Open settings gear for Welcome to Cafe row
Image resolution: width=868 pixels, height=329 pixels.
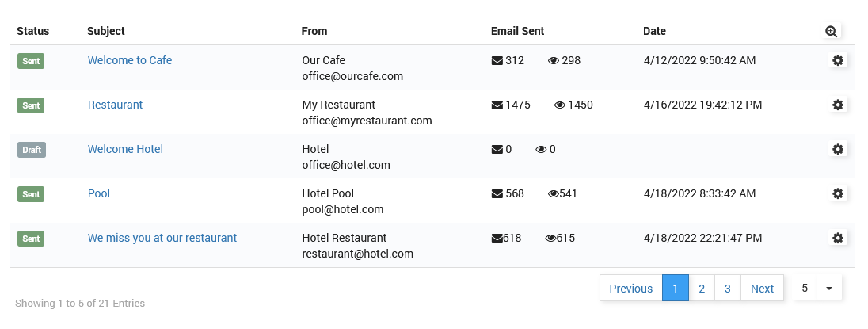[838, 60]
